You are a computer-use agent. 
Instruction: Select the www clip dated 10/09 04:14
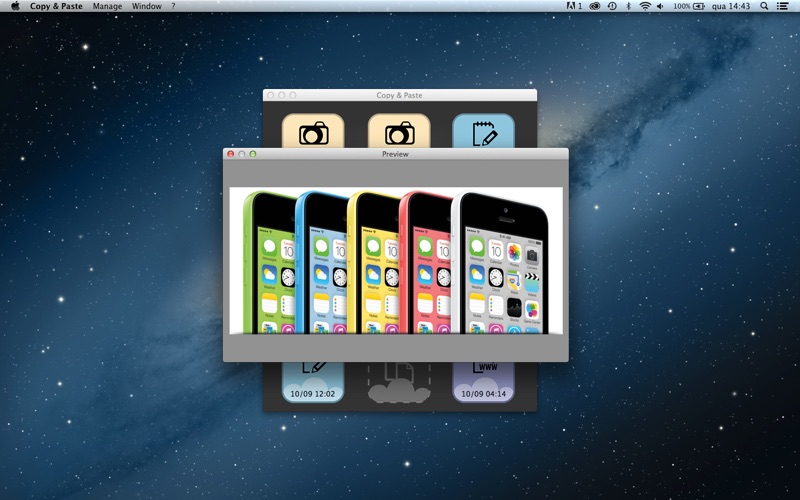tap(483, 382)
